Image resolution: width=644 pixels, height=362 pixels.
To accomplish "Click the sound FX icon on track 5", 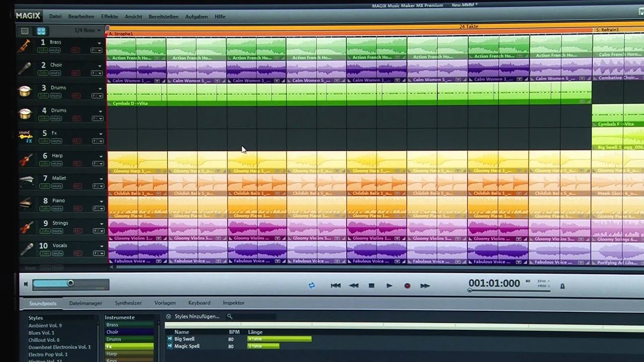I will click(25, 136).
